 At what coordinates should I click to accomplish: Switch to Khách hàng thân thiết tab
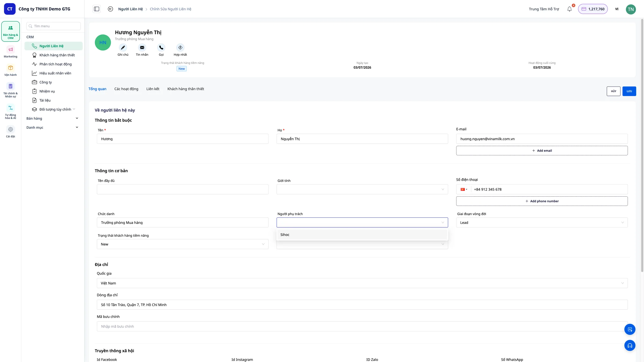click(186, 89)
